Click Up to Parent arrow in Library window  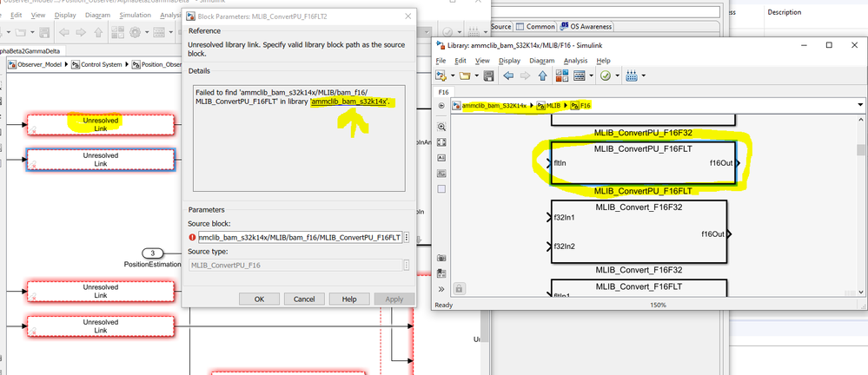point(543,76)
